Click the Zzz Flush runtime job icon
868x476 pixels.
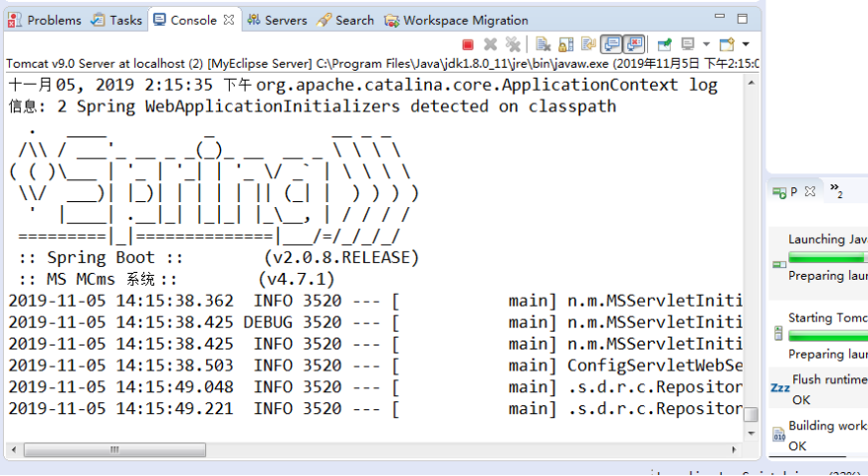coord(780,388)
